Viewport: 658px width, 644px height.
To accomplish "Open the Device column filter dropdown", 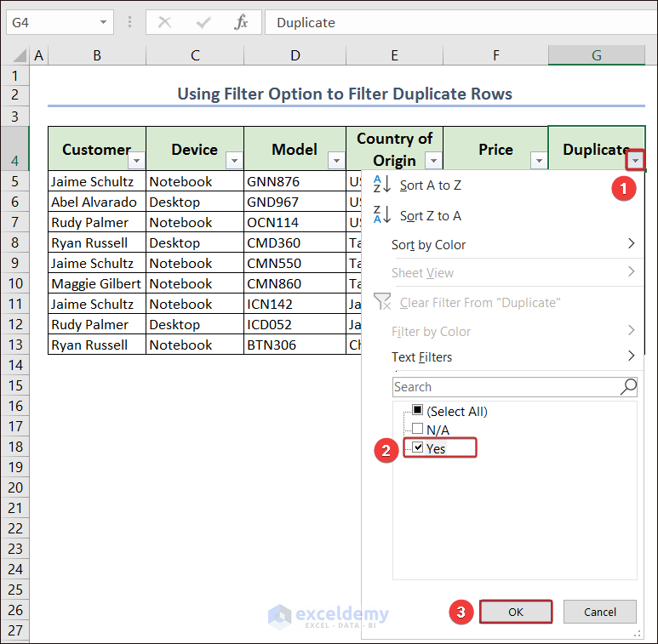I will point(234,161).
